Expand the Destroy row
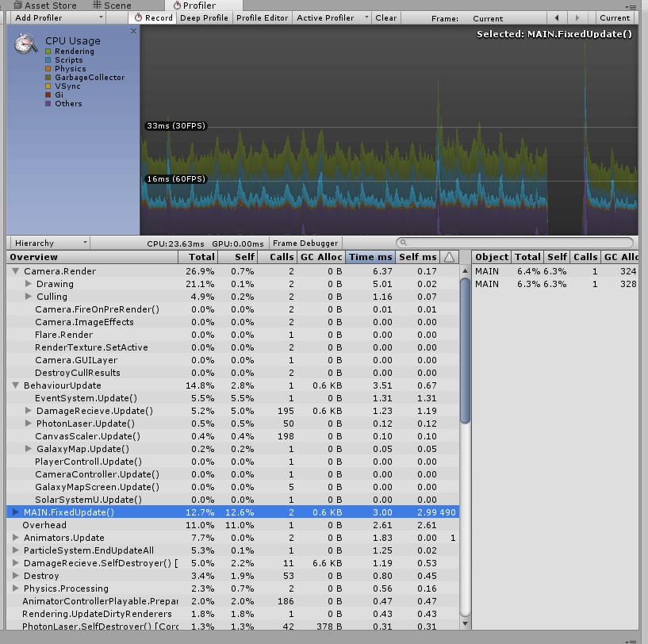 16,575
